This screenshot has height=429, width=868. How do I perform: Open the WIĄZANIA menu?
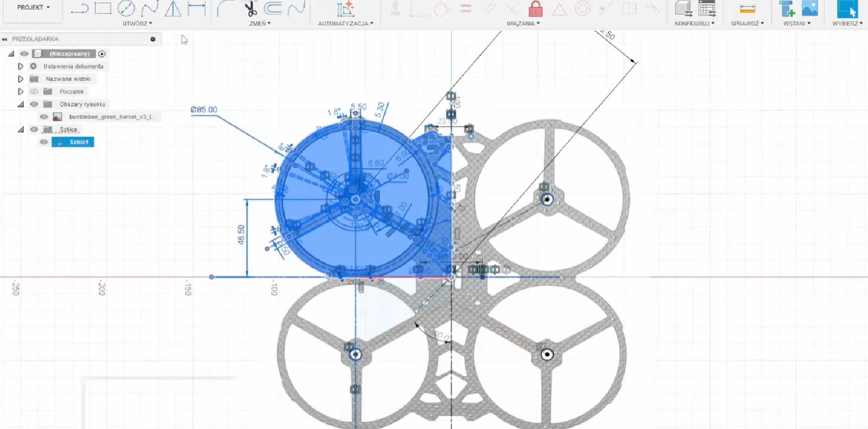pos(523,23)
